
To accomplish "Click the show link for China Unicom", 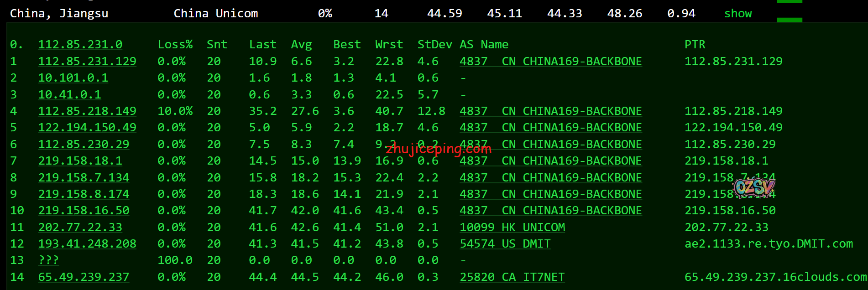I will point(737,14).
